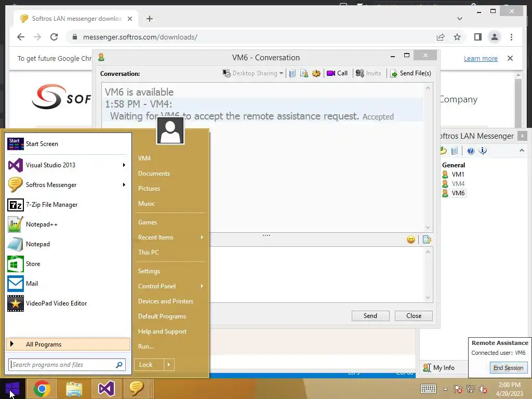Open the Mail app entry

coord(68,284)
